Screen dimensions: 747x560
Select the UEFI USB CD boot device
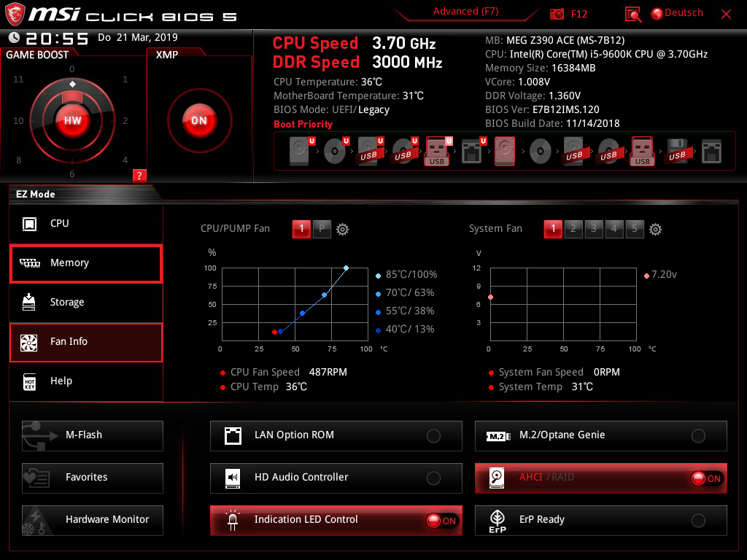point(404,152)
